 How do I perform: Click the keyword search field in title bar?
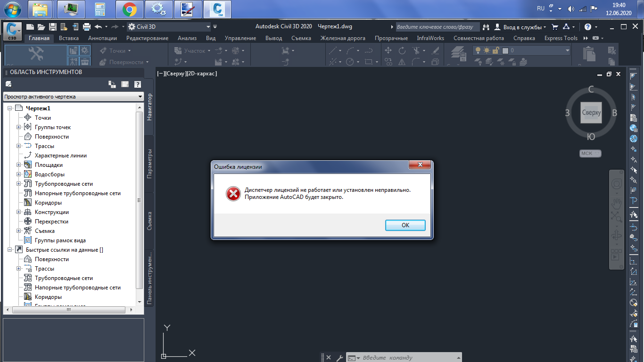tap(438, 27)
